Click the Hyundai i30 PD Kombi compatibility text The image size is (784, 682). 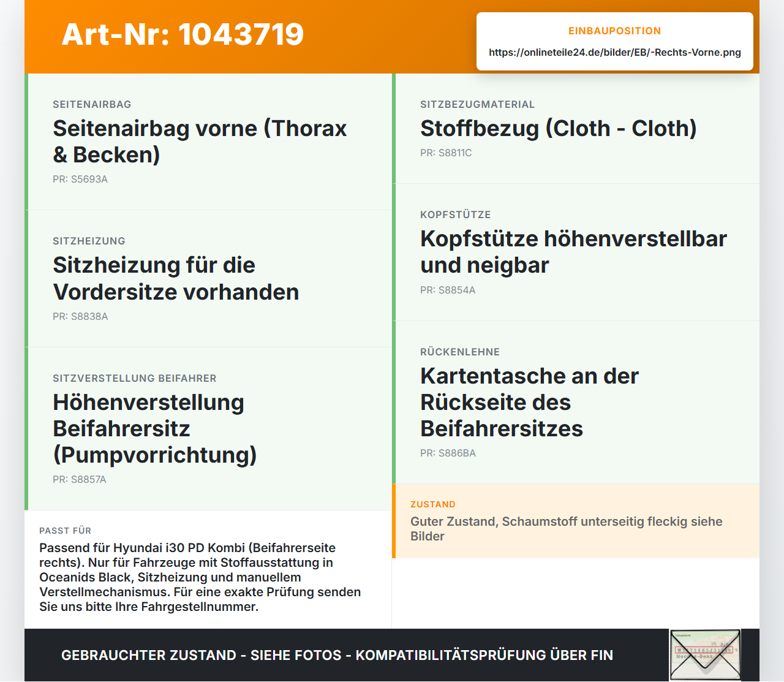tap(200, 577)
